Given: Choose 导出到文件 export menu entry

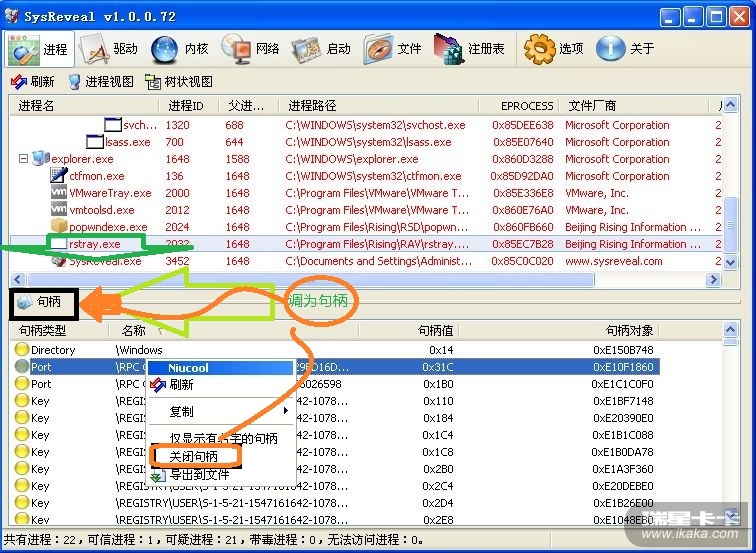Looking at the screenshot, I should 221,474.
